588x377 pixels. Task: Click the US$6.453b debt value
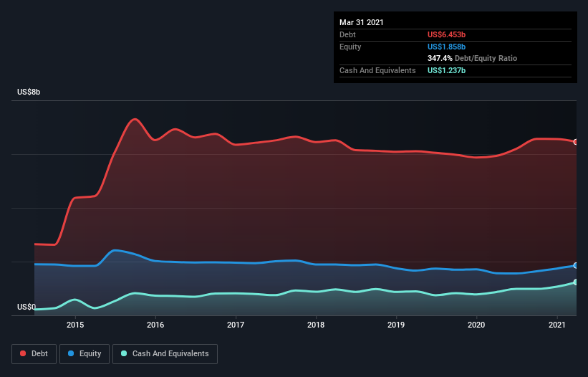(x=446, y=34)
